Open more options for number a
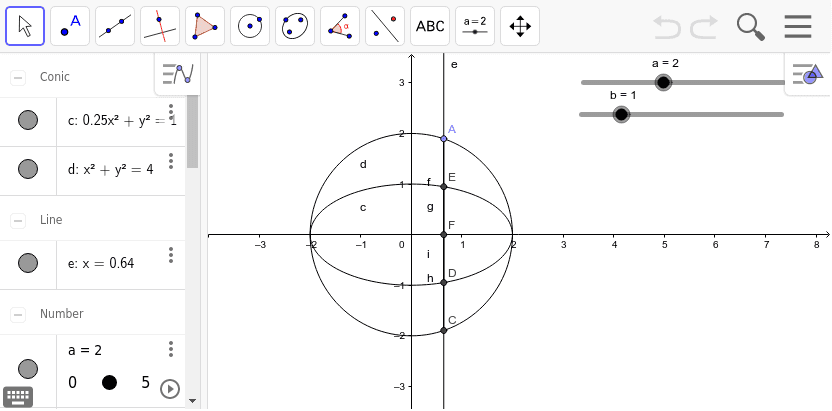 pyautogui.click(x=171, y=349)
